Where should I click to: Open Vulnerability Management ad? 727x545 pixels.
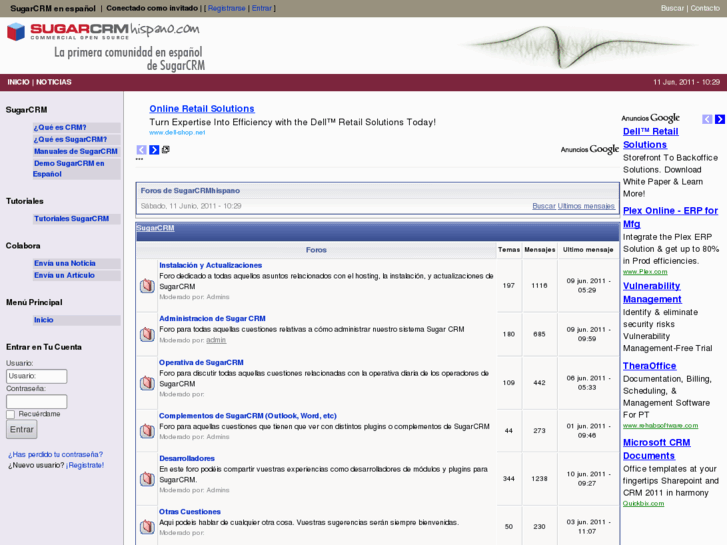pyautogui.click(x=652, y=293)
